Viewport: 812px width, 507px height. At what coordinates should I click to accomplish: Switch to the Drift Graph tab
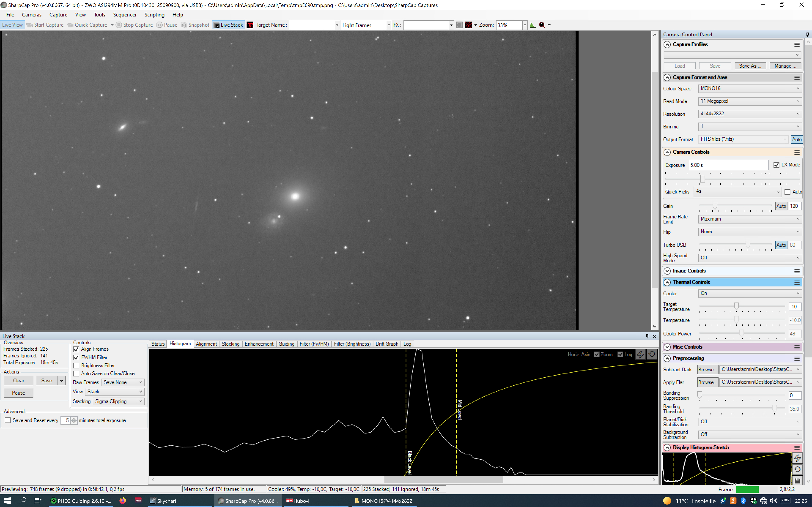click(x=387, y=344)
